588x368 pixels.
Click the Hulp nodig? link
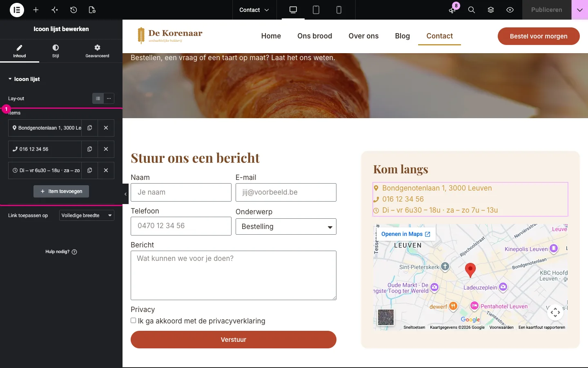point(61,252)
